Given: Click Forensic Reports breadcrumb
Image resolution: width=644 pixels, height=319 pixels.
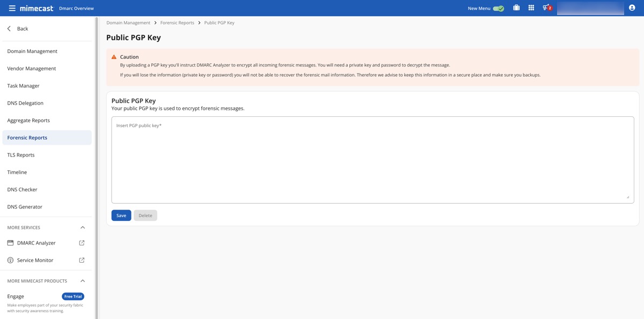Looking at the screenshot, I should coord(177,23).
